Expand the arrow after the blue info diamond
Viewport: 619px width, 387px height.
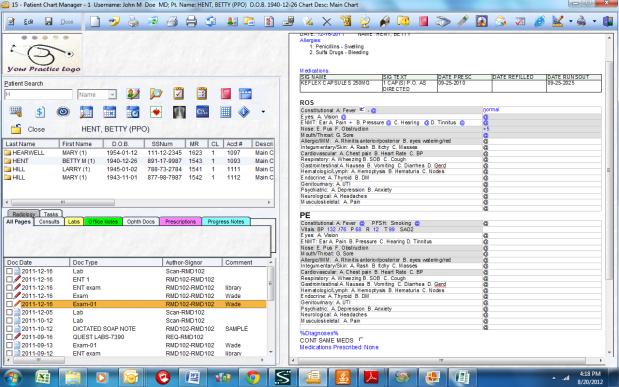[x=263, y=112]
